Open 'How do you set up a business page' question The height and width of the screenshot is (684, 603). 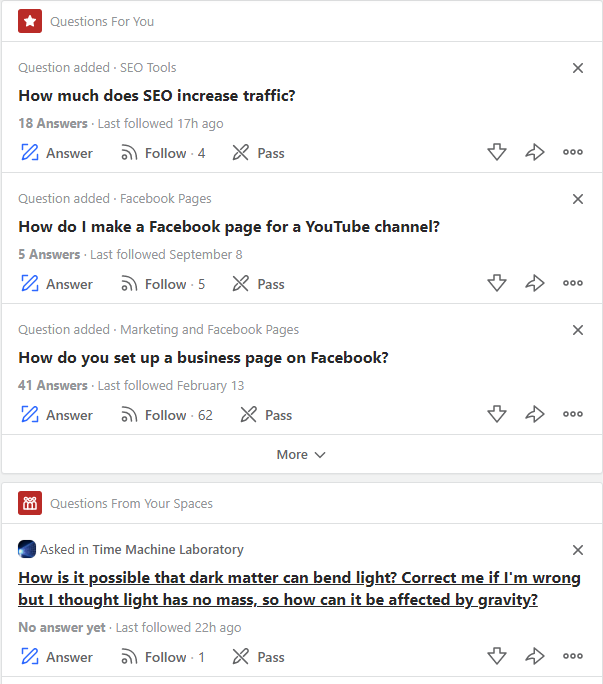[x=203, y=358]
